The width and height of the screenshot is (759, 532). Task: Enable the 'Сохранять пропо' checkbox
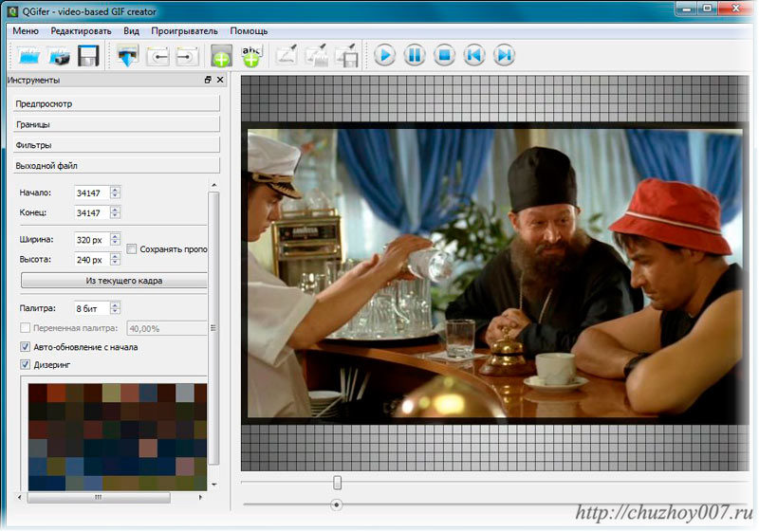point(132,249)
